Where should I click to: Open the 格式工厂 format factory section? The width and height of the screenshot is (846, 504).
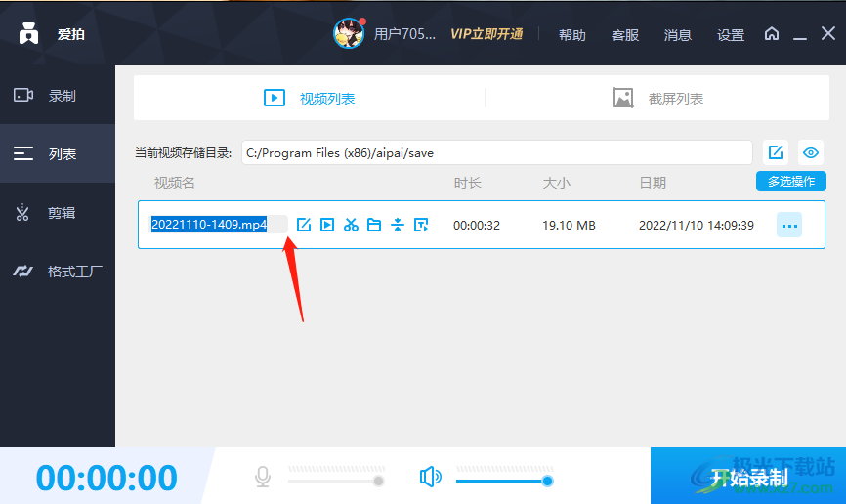(58, 271)
